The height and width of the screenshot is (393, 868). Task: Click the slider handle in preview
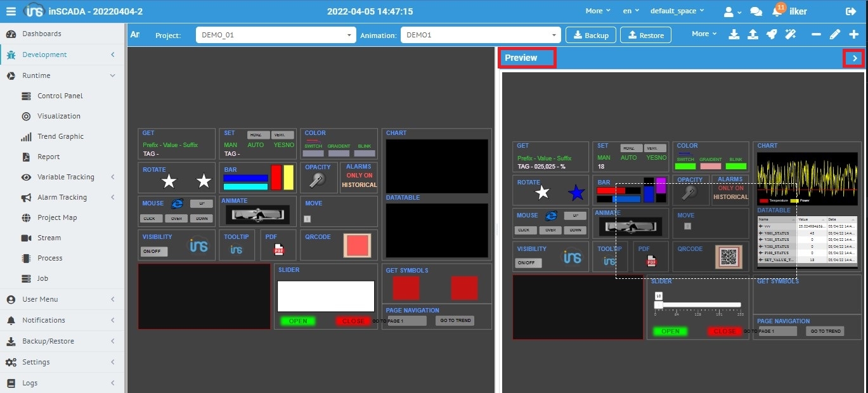click(659, 304)
